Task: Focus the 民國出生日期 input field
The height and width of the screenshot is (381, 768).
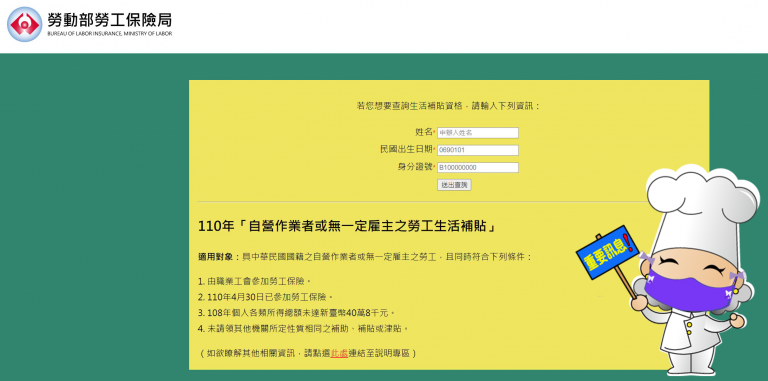Action: 478,150
